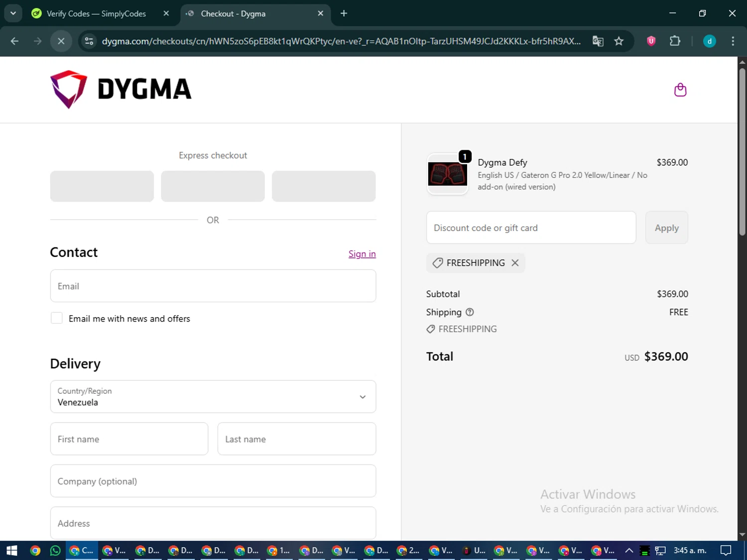747x560 pixels.
Task: Click the Last name field
Action: click(x=297, y=439)
